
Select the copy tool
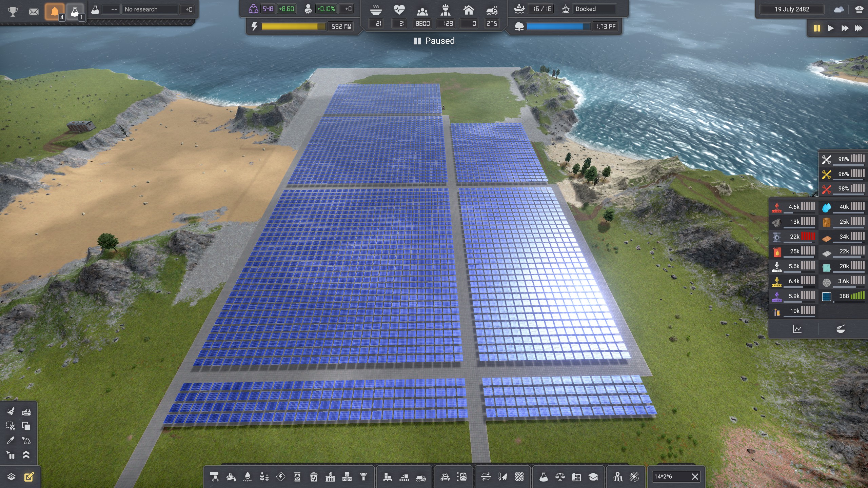pyautogui.click(x=26, y=426)
